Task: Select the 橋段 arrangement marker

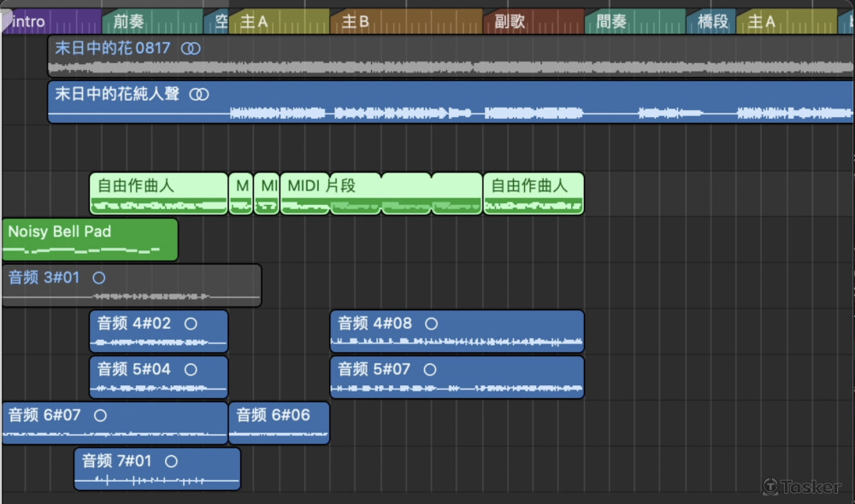Action: 711,21
